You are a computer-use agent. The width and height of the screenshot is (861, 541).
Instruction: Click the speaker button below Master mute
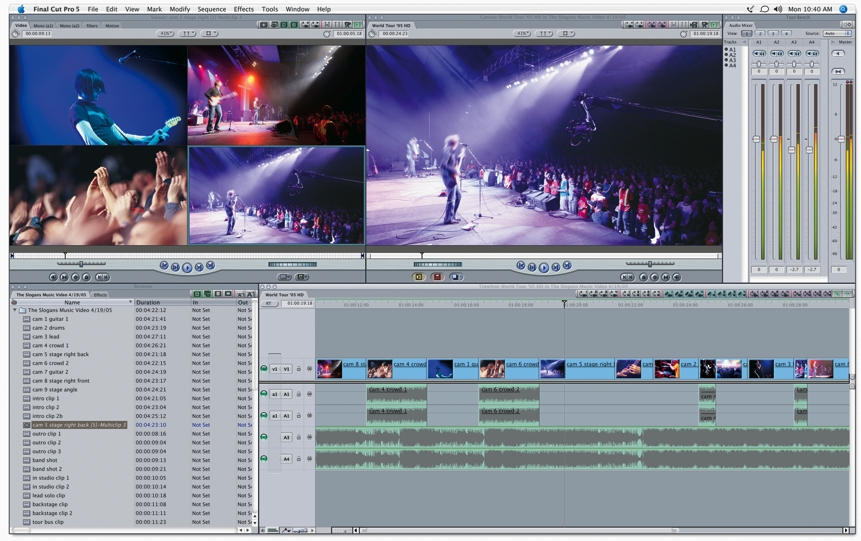tap(838, 71)
